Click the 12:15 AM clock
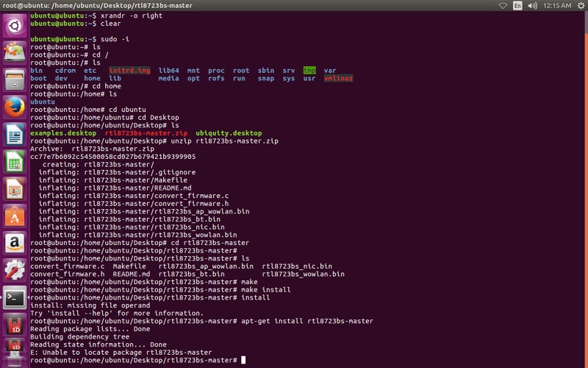Screen dimensions: 588x368 coord(556,6)
